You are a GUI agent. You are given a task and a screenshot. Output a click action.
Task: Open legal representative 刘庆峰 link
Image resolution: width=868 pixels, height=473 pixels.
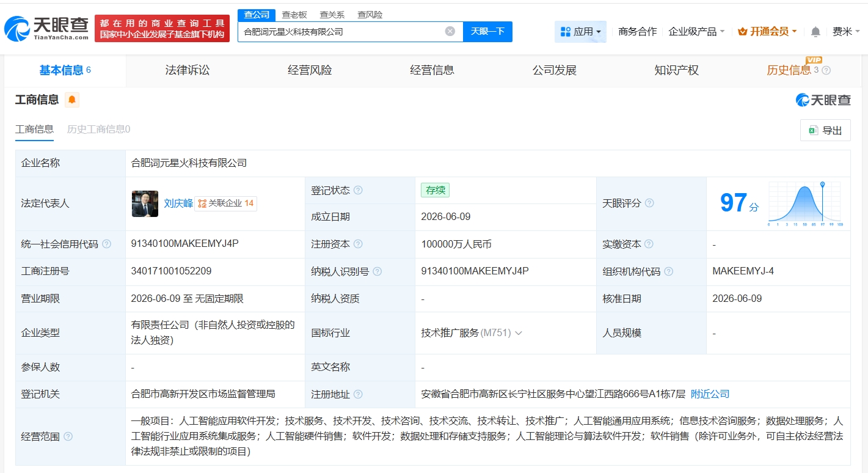[178, 204]
